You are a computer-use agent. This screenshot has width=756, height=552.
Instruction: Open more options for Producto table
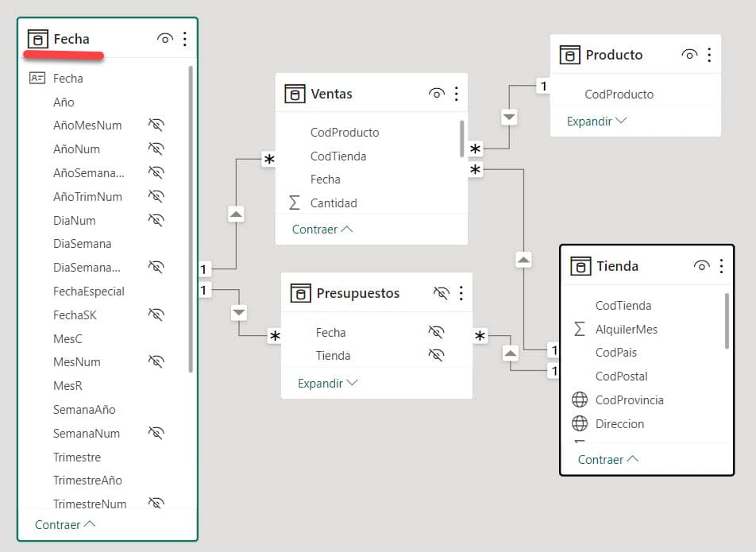(709, 55)
